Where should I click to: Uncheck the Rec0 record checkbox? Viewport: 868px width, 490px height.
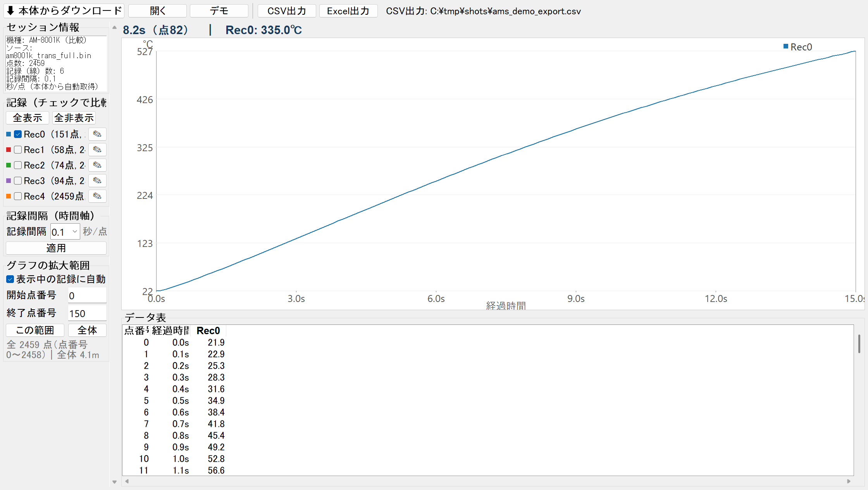18,134
